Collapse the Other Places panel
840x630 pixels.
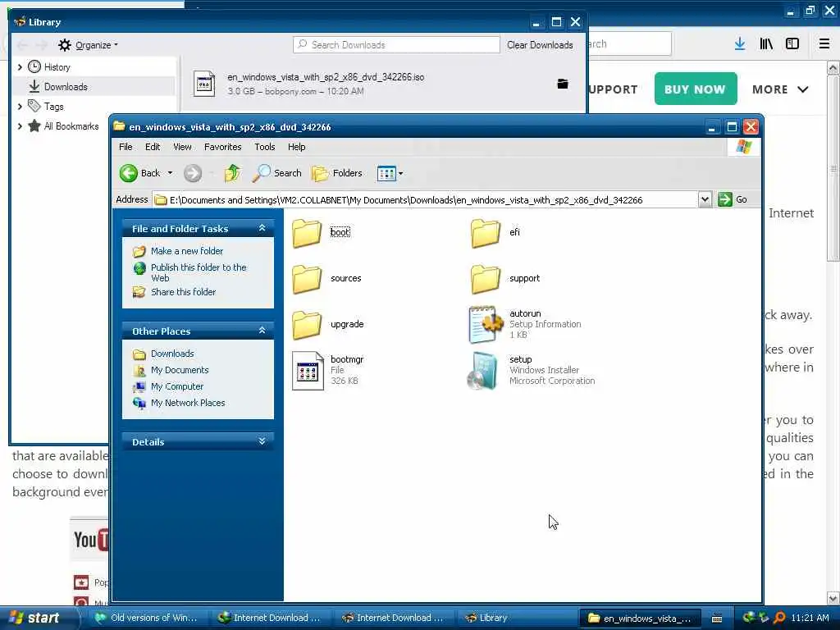tap(262, 331)
